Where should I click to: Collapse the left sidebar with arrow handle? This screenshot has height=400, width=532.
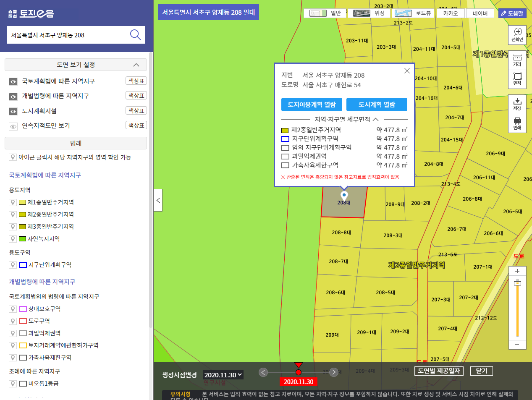158,200
